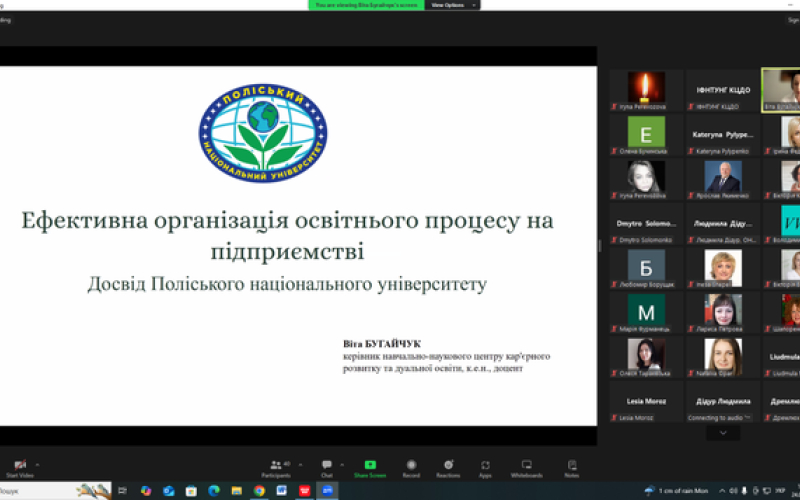
Task: Switch to the Zoom taskbar icon
Action: (x=327, y=491)
